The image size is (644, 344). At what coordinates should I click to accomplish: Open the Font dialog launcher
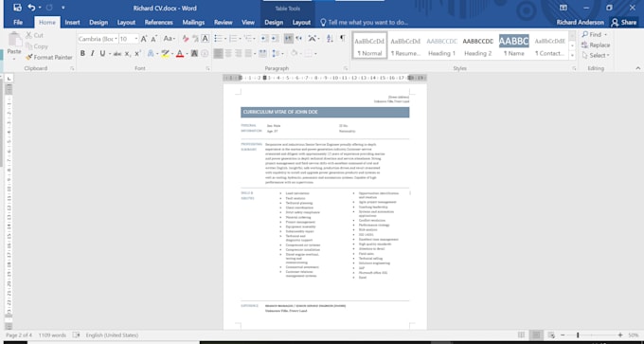click(x=207, y=68)
